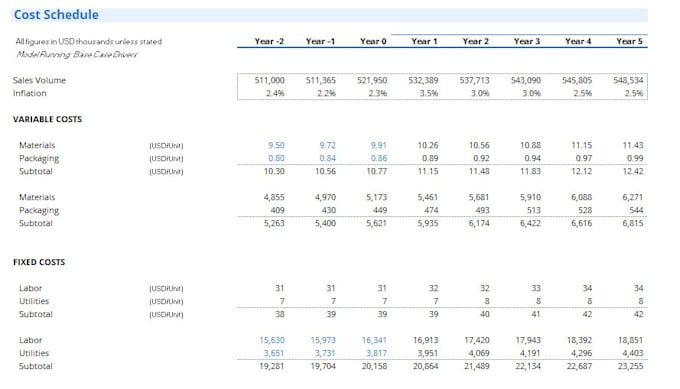Click the Sales Volume row label
Image resolution: width=680 pixels, height=389 pixels.
39,80
